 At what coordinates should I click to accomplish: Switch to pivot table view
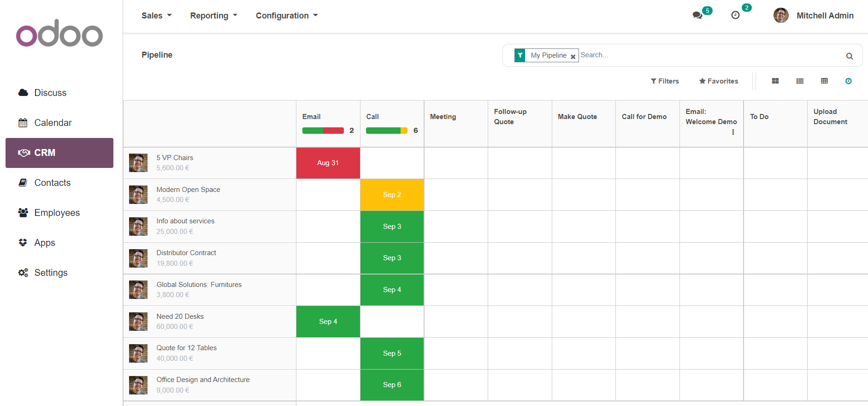tap(824, 81)
